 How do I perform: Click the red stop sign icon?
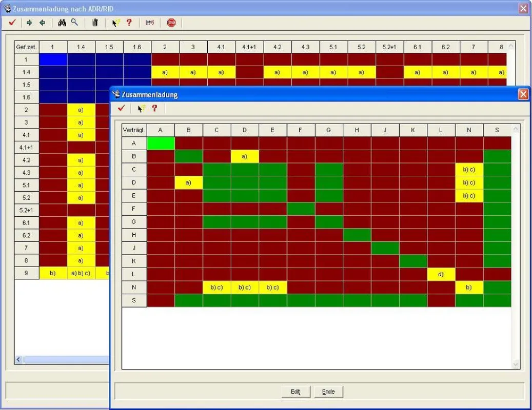click(x=171, y=23)
